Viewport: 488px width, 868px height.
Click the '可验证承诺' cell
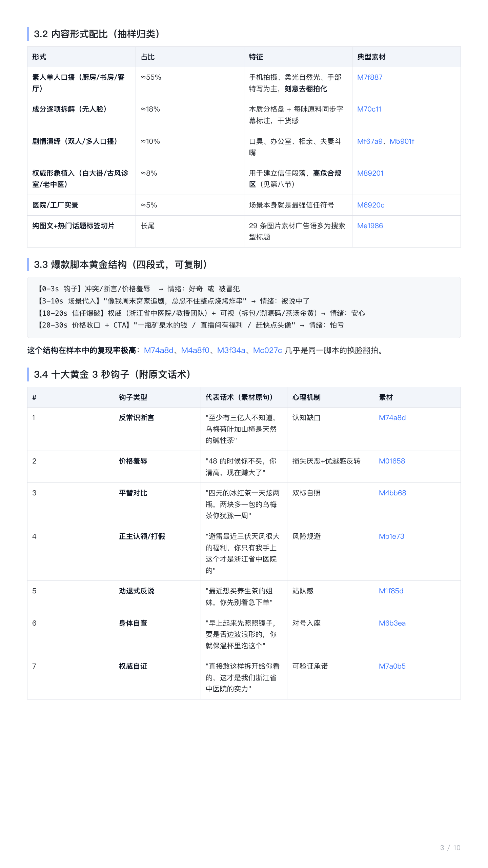(x=330, y=678)
